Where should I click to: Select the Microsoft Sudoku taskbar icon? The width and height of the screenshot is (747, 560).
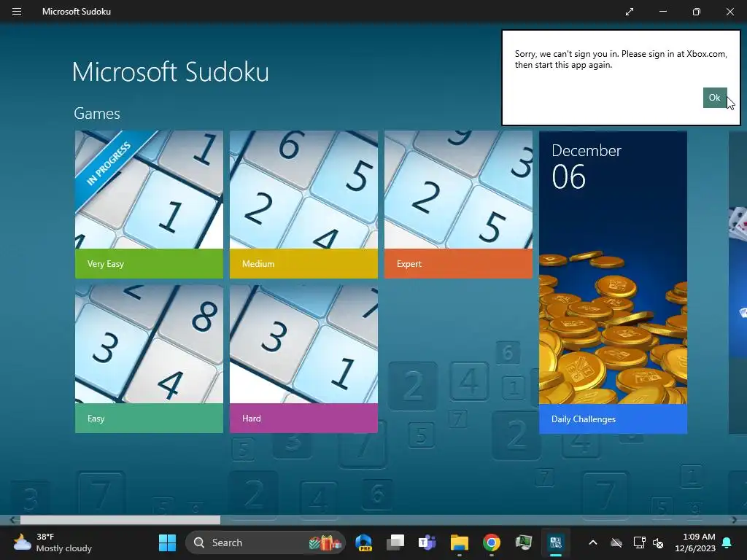pos(555,542)
